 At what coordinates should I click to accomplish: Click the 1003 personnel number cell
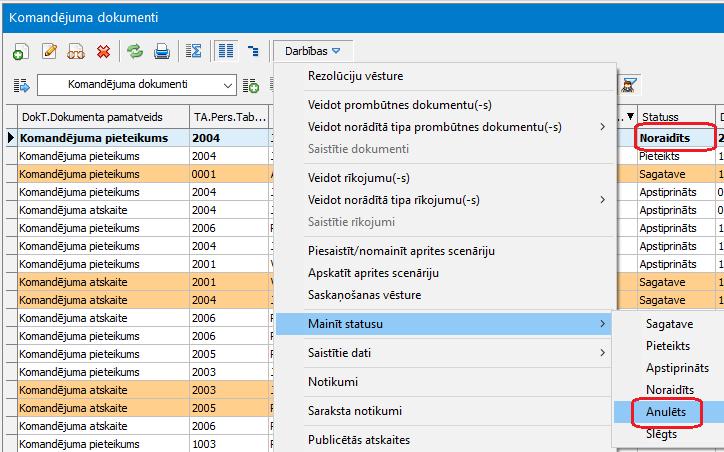pyautogui.click(x=229, y=444)
